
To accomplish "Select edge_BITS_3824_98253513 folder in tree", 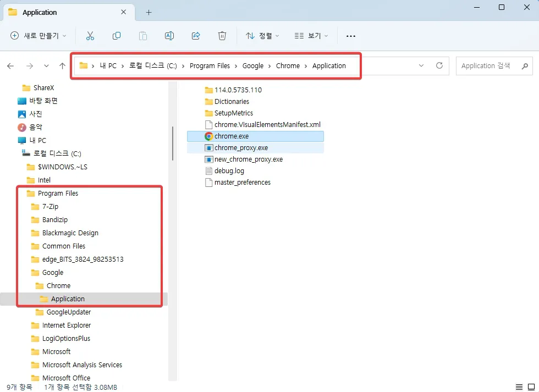I will point(83,260).
